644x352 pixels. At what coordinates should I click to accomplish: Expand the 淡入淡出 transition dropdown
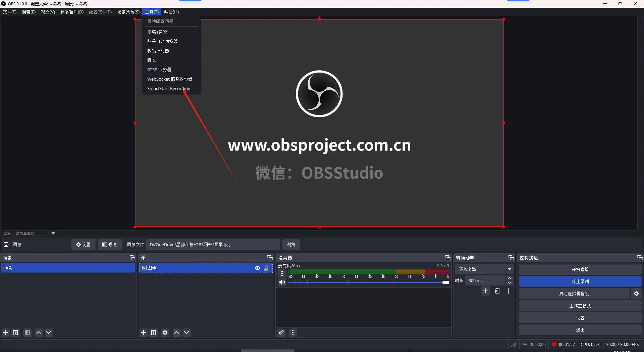click(x=509, y=269)
